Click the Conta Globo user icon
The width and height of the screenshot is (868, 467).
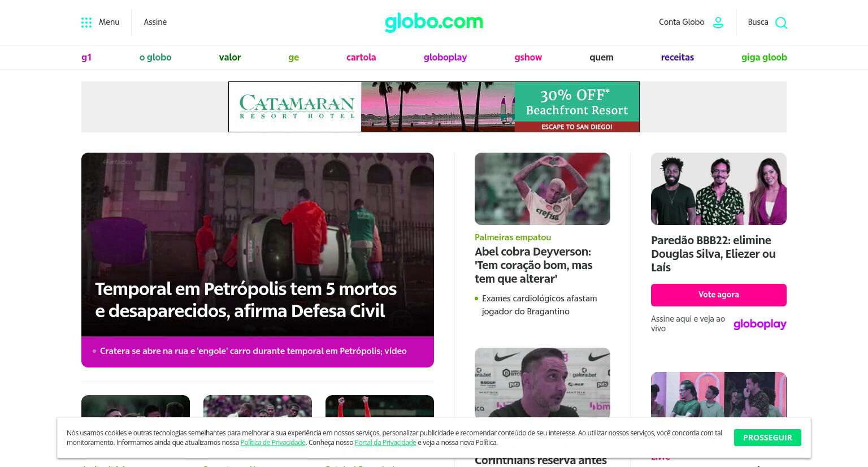tap(718, 23)
